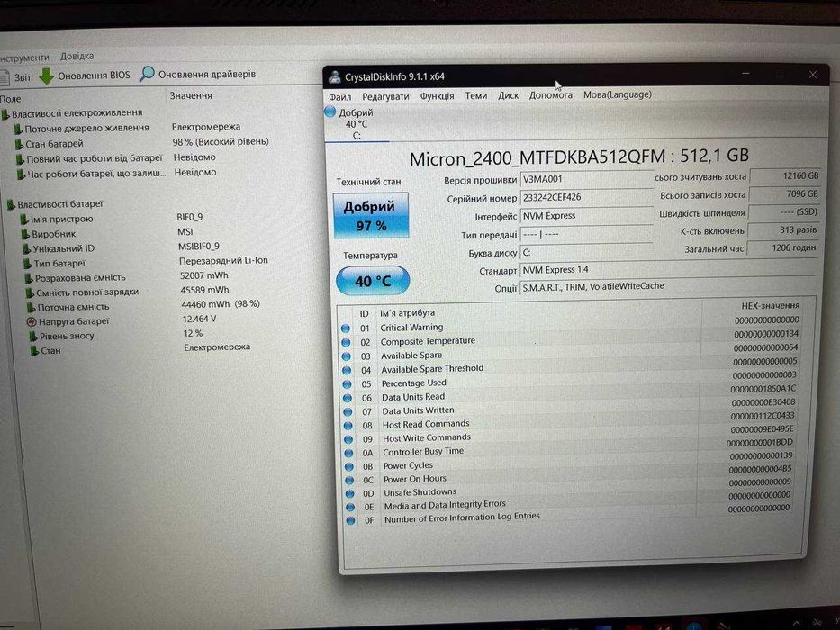Click the blue status orb for Power Cycles
The width and height of the screenshot is (840, 630).
349,466
